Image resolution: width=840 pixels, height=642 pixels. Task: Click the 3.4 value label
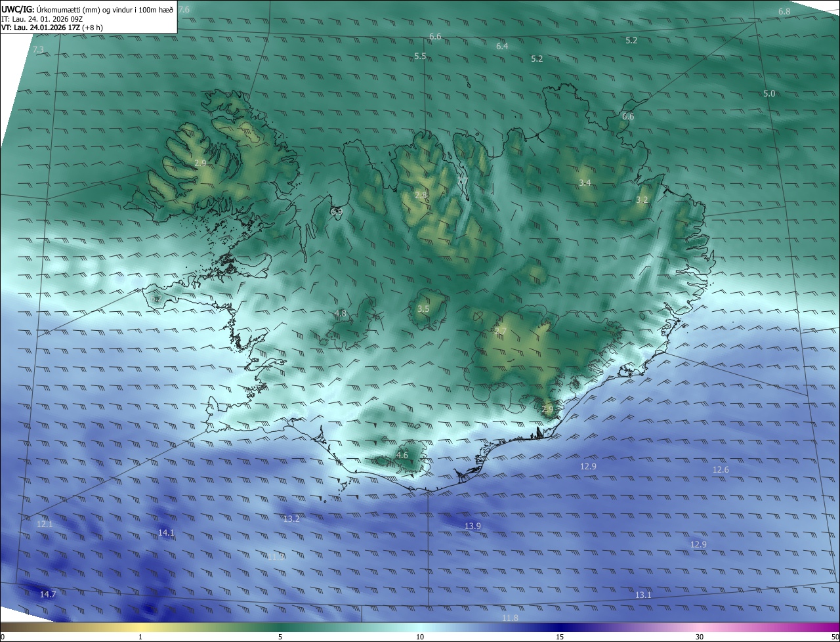[x=585, y=182]
